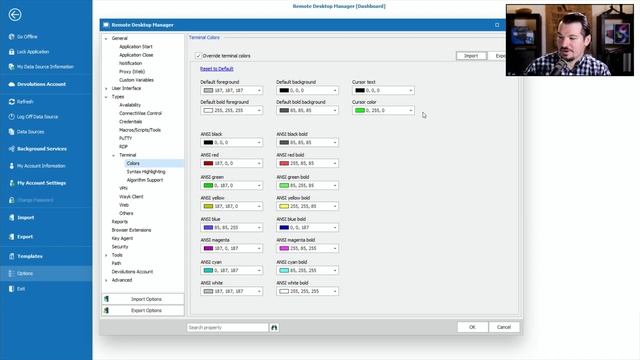Click the Go Offline icon

[11, 37]
